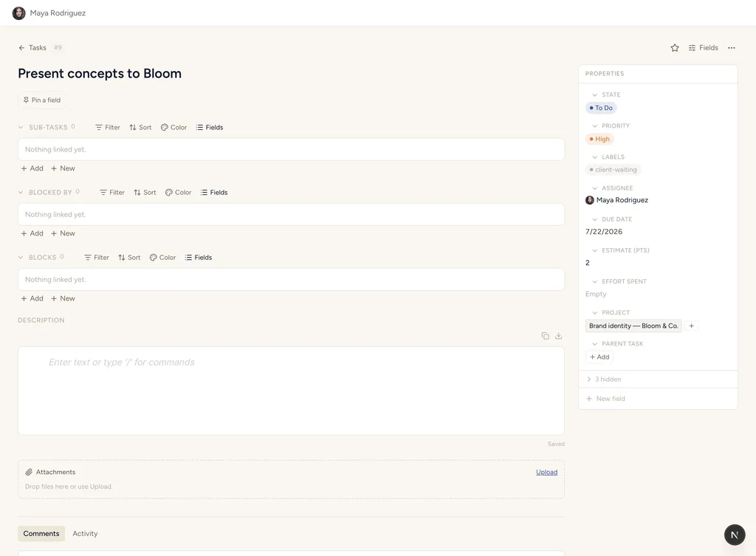Sort the Sub-tasks list
Screen dimensions: 756x556
coord(140,127)
